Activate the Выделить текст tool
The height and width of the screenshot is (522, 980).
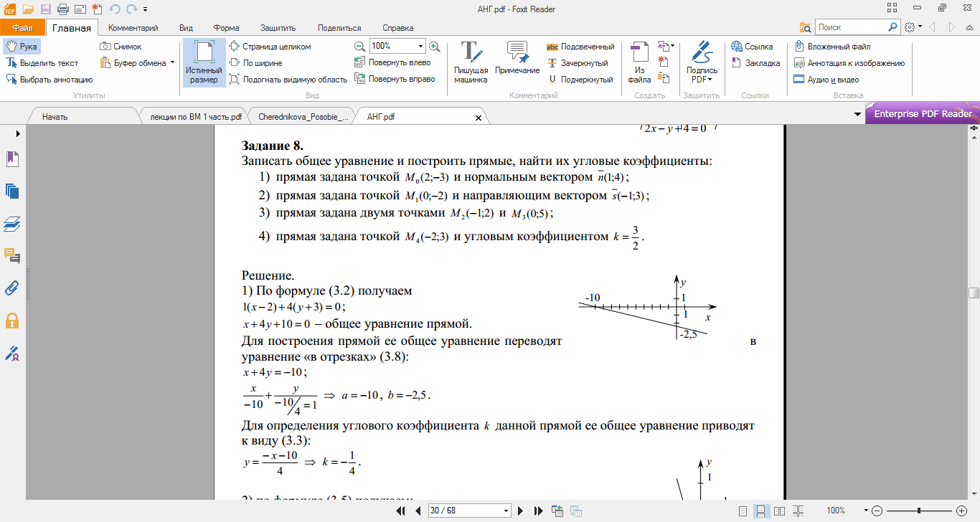42,63
